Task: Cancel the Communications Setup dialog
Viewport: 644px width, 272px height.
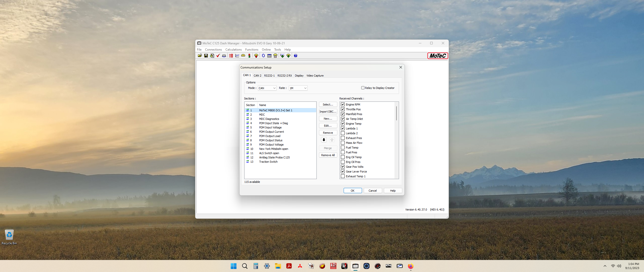Action: pyautogui.click(x=373, y=191)
